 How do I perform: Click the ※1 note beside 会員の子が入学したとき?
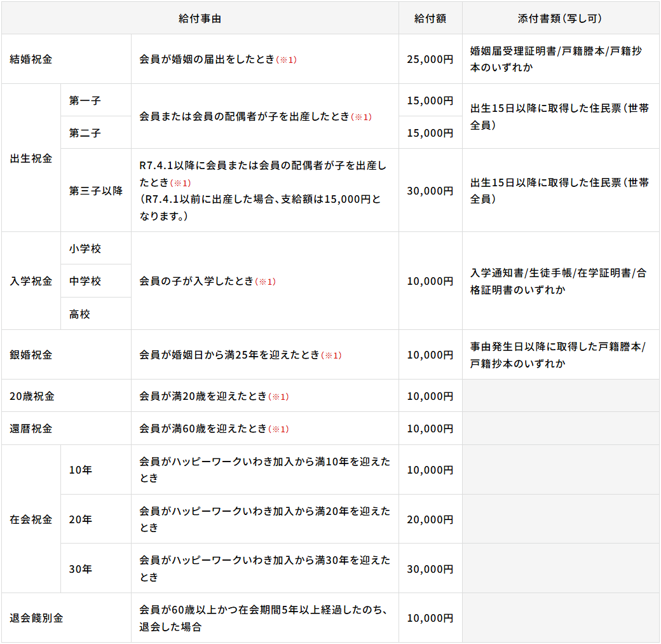(266, 282)
